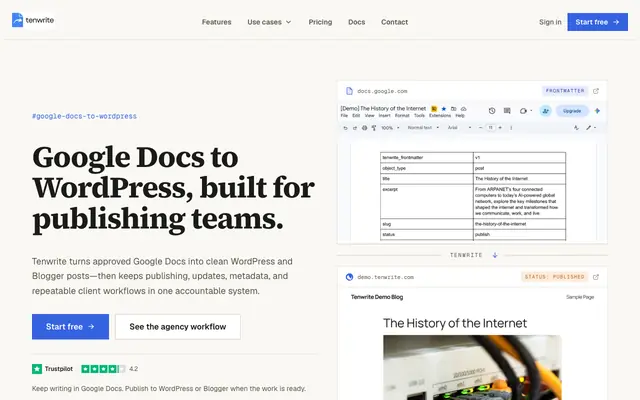The image size is (640, 400).
Task: Click the move-to-folder icon by title
Action: click(453, 109)
